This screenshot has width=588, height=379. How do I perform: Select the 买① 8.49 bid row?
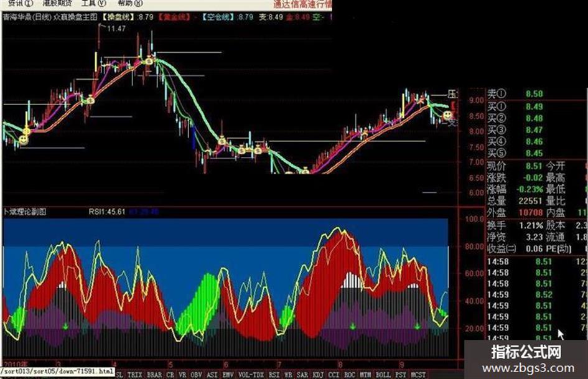click(x=515, y=106)
